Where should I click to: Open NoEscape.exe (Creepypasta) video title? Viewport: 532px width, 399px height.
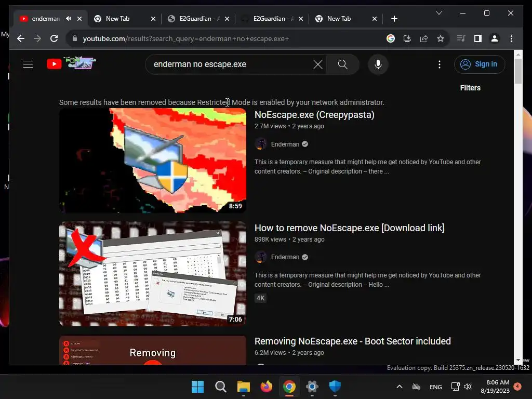pos(314,115)
